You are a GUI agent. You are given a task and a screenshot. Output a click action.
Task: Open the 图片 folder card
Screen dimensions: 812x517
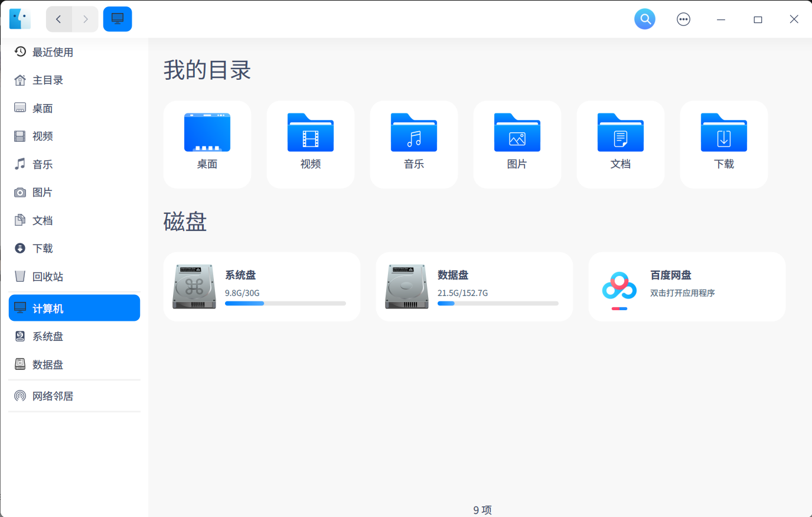point(517,144)
